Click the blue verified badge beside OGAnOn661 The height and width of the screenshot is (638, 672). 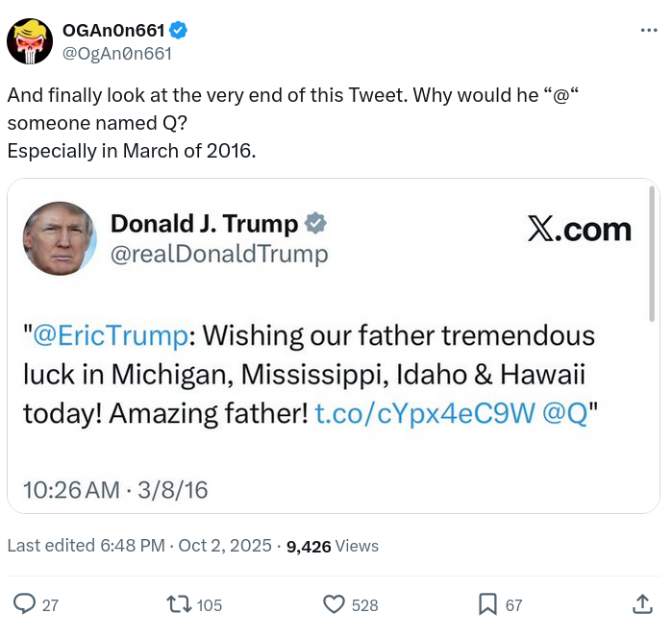click(x=179, y=31)
